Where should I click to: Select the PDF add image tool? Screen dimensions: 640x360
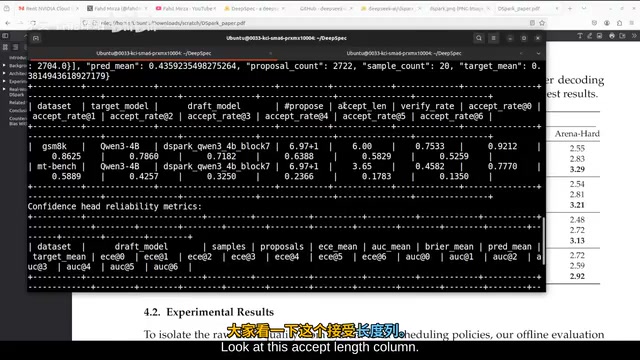click(599, 36)
